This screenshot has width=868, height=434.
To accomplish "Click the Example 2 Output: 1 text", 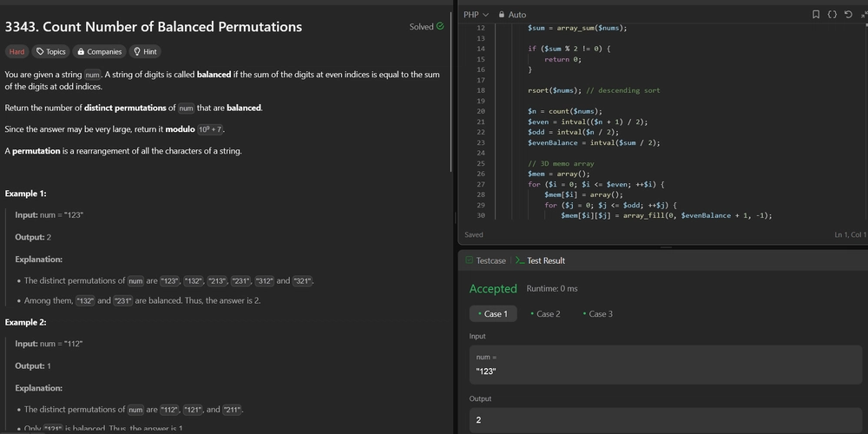I will tap(33, 366).
